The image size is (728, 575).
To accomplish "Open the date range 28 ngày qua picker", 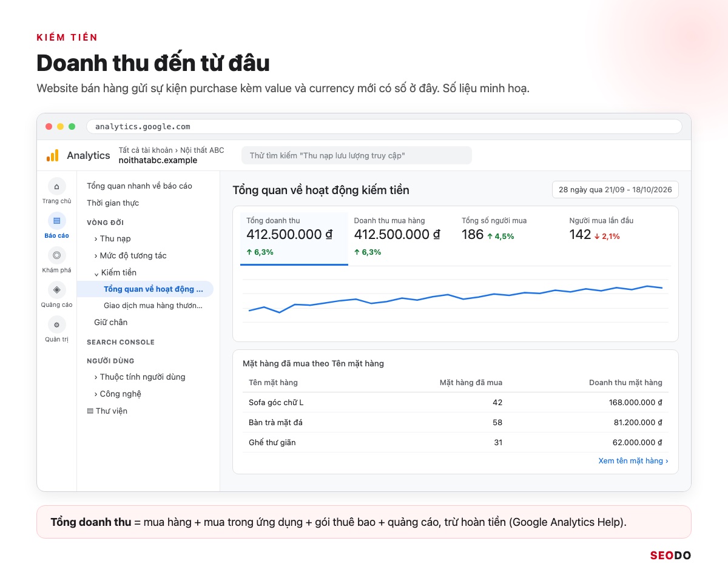I will click(615, 190).
